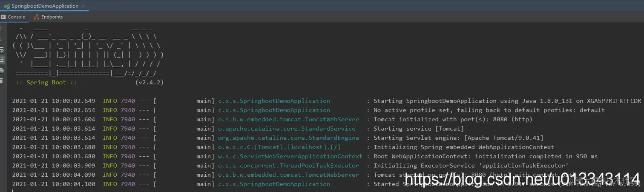Click the timestamp 2021-01-21 10:00:02.654
This screenshot has width=644, height=192.
[54, 110]
